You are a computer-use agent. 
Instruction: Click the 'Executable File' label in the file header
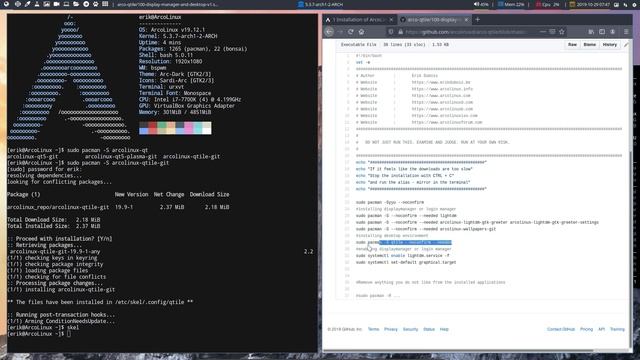click(x=358, y=44)
